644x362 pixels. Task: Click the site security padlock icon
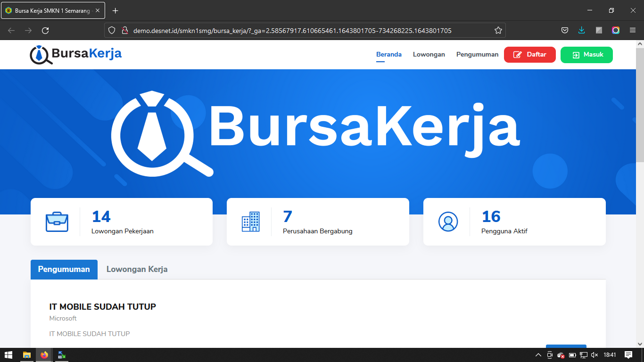coord(124,31)
